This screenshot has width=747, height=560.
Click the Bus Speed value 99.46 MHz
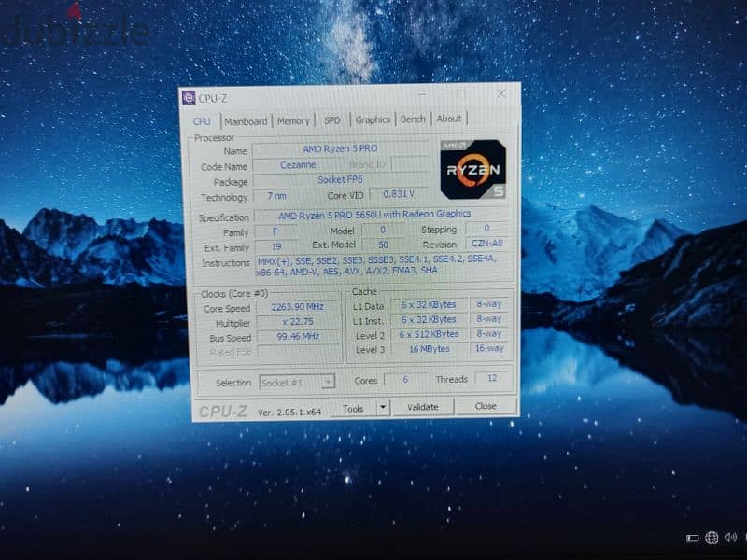pos(298,337)
